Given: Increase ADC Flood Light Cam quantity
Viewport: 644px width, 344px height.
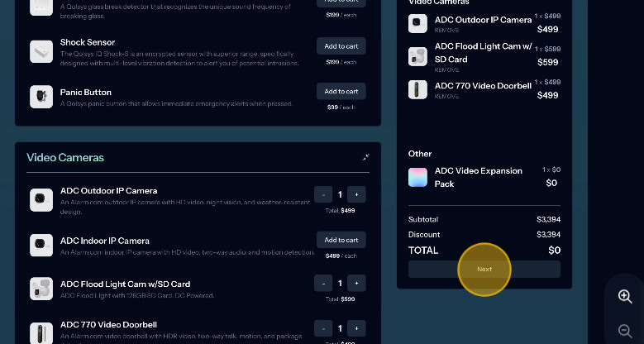Looking at the screenshot, I should pyautogui.click(x=356, y=283).
